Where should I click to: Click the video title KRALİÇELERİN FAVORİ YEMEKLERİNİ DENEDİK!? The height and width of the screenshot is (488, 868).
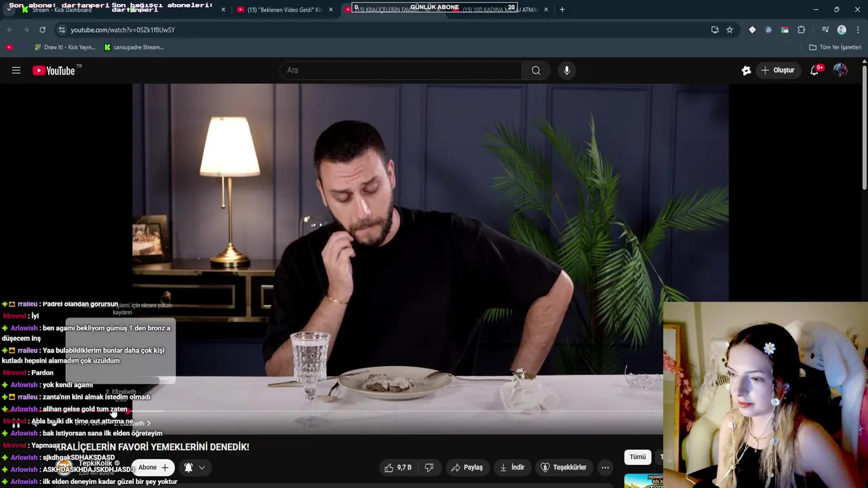[x=153, y=447]
